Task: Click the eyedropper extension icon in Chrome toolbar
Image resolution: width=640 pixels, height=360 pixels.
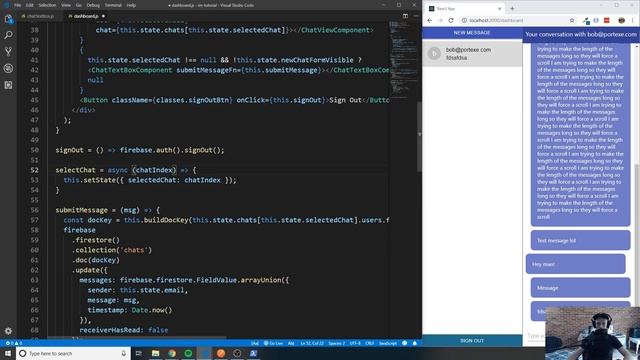Action: coord(586,20)
